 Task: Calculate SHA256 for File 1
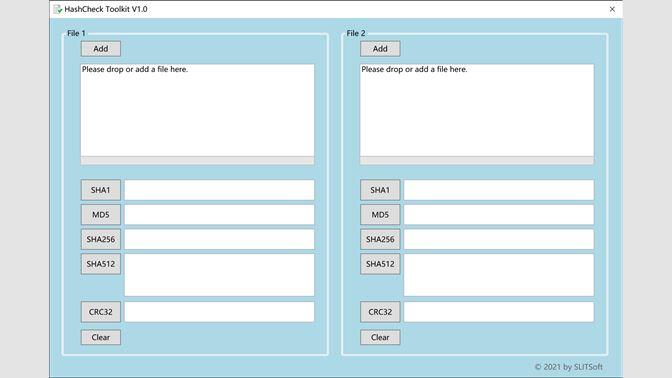tap(101, 239)
